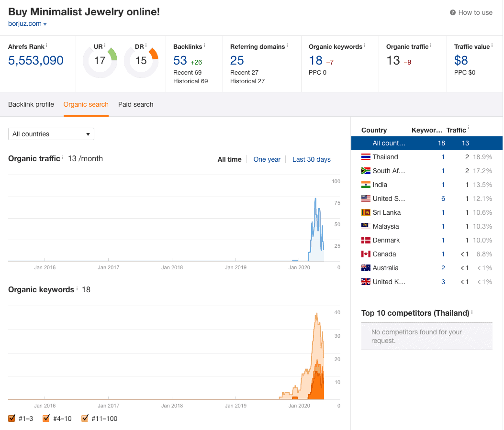The height and width of the screenshot is (430, 504).
Task: Click the Sri Lanka country name
Action: [x=387, y=212]
